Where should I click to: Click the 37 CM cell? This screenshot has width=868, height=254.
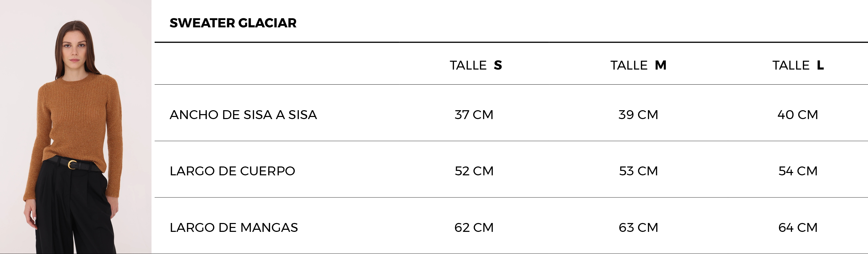pyautogui.click(x=474, y=115)
